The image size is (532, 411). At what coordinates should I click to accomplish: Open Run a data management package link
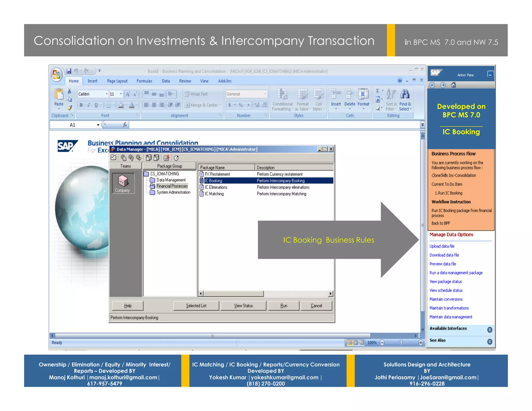point(456,273)
